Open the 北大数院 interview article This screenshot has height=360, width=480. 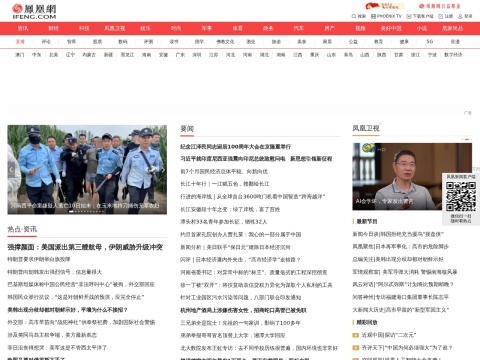pos(259,348)
